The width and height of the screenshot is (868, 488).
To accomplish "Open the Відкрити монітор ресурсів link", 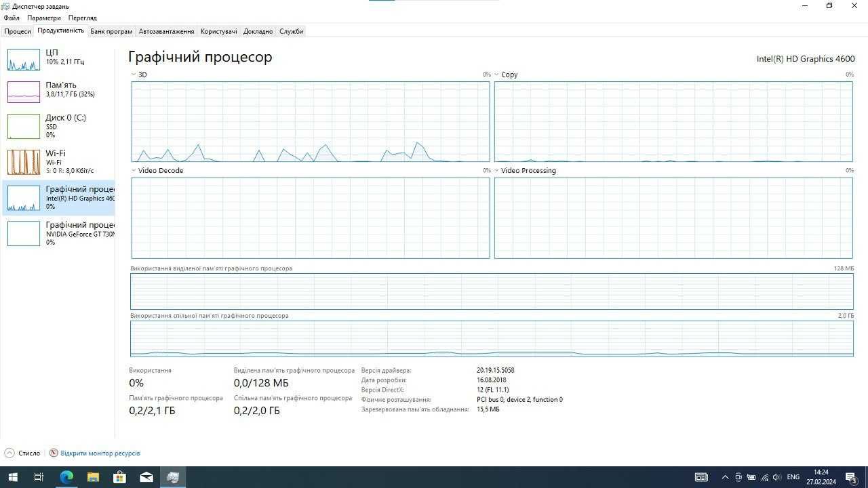I will pyautogui.click(x=100, y=453).
